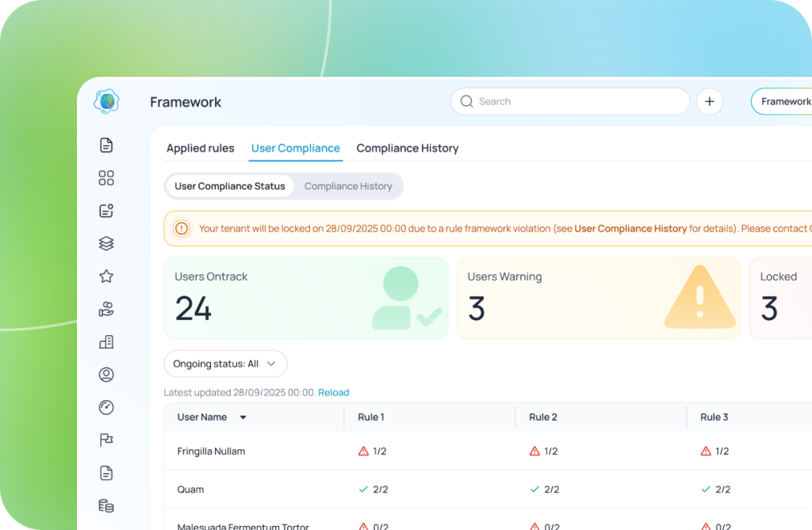812x530 pixels.
Task: Open the user profile circle icon
Action: pyautogui.click(x=106, y=375)
